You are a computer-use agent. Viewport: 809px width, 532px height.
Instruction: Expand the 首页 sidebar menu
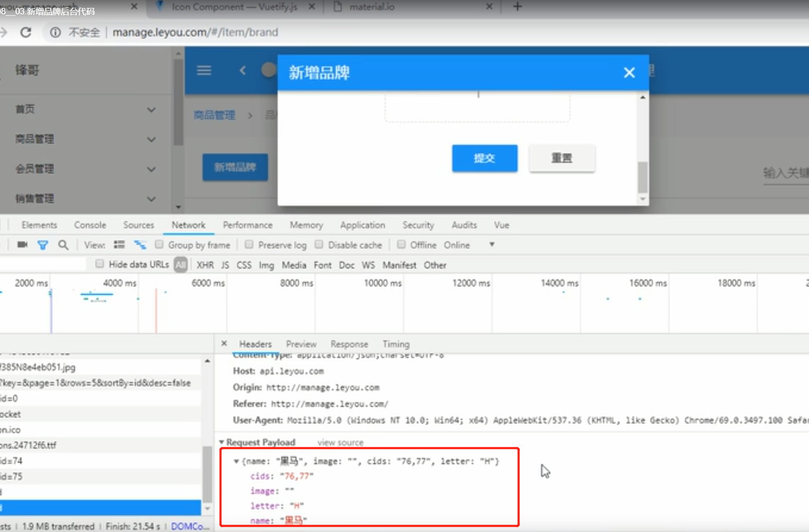tap(85, 110)
